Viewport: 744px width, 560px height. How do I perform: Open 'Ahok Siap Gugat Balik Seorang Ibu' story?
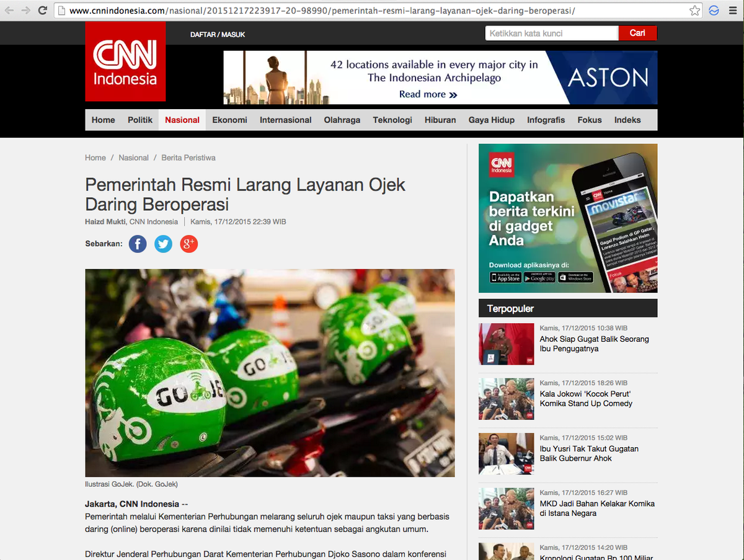pyautogui.click(x=594, y=344)
